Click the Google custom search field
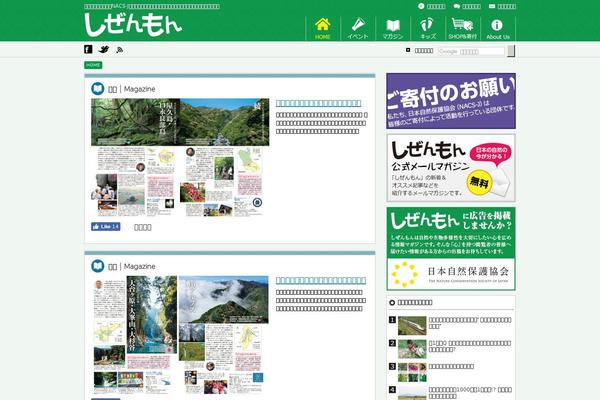The image size is (600, 400). [471, 51]
